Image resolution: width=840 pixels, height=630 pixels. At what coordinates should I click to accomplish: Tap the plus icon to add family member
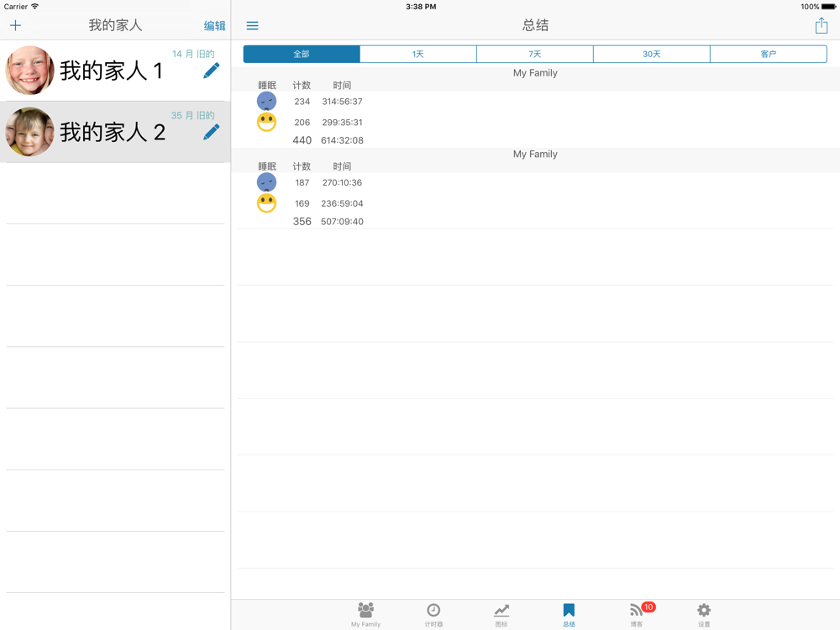(x=15, y=25)
